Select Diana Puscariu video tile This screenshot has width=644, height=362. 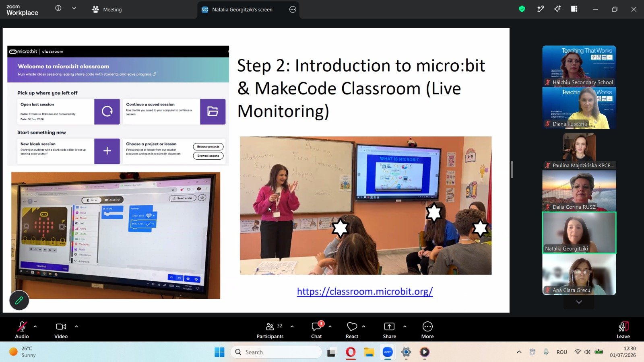tap(579, 108)
